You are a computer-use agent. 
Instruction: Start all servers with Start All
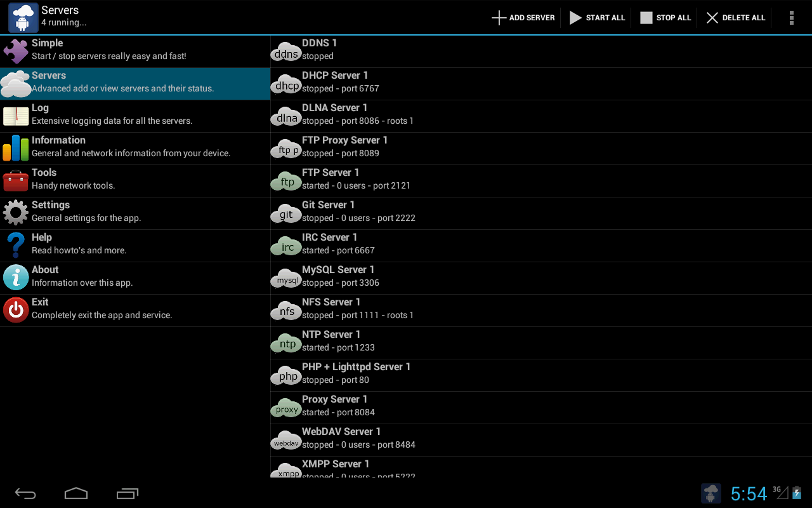[x=597, y=18]
